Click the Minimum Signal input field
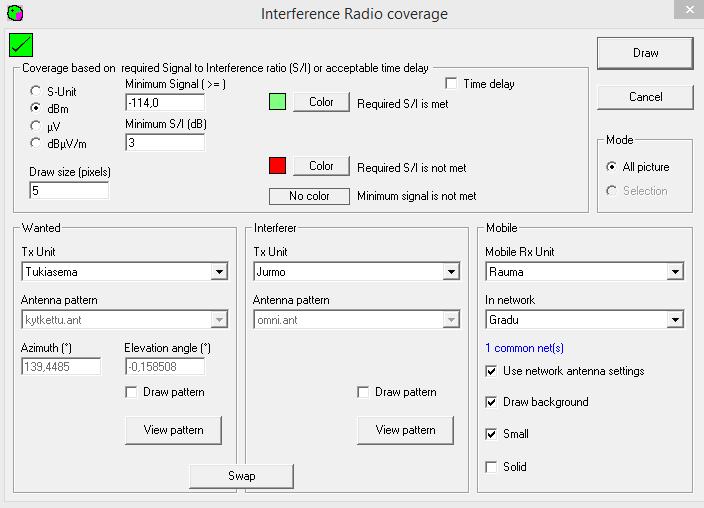Image resolution: width=704 pixels, height=508 pixels. coord(165,103)
